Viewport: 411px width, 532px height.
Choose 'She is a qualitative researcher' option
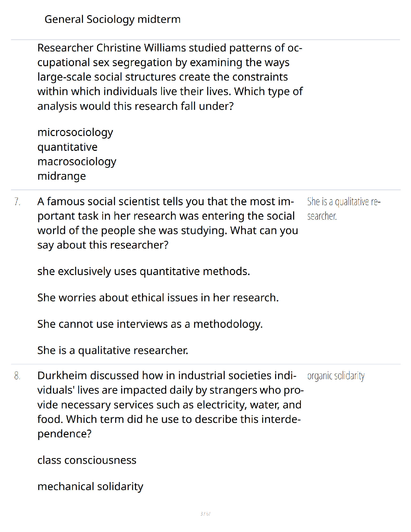click(113, 350)
